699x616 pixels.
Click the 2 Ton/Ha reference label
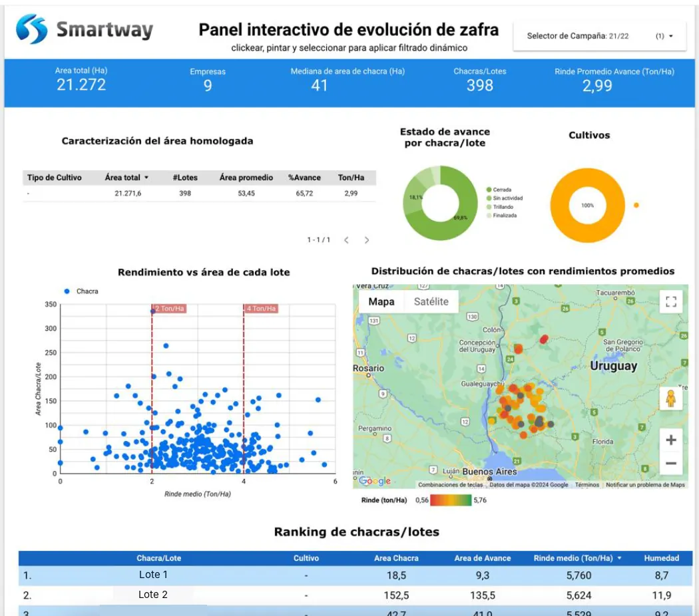[169, 308]
